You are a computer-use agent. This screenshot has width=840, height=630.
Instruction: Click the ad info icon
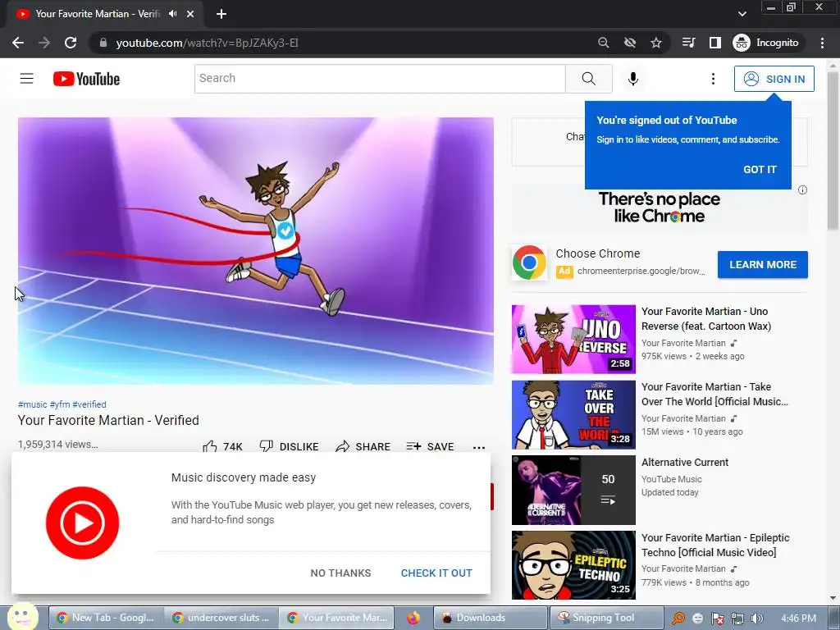point(802,189)
